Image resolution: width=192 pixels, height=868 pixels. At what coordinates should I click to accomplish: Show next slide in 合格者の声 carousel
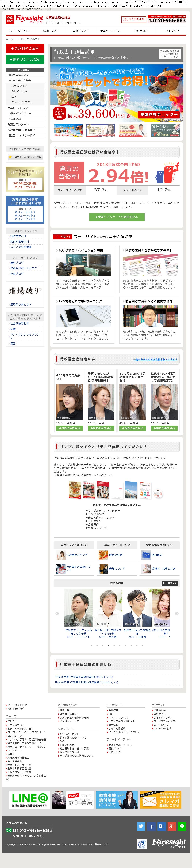[177, 613]
